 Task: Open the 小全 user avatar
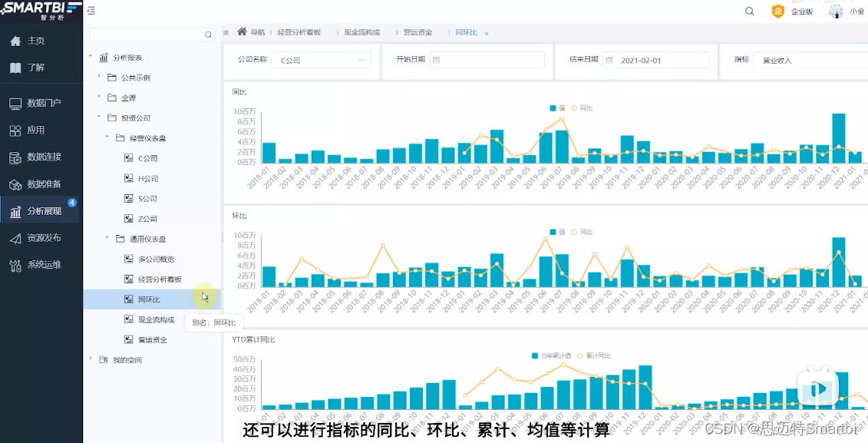tap(835, 11)
